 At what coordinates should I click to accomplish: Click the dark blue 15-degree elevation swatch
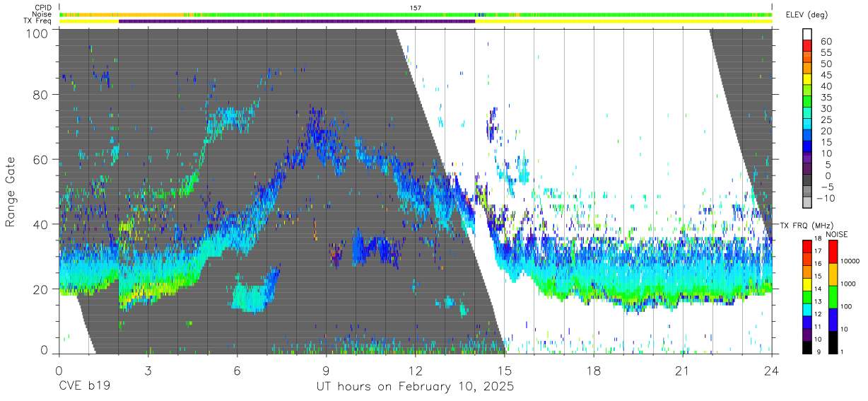pos(807,148)
